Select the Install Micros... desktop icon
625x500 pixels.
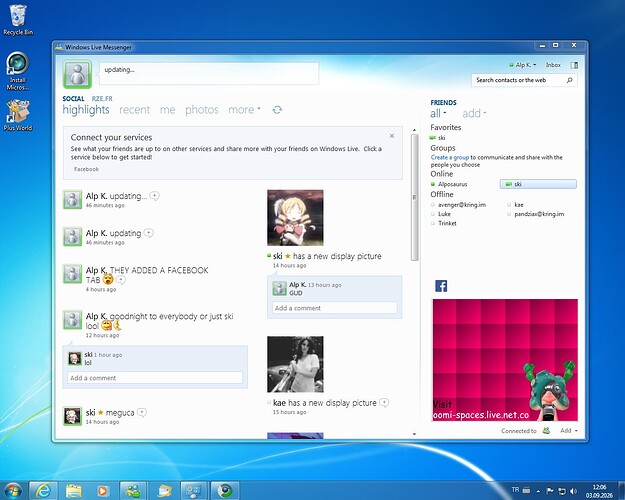(x=18, y=71)
